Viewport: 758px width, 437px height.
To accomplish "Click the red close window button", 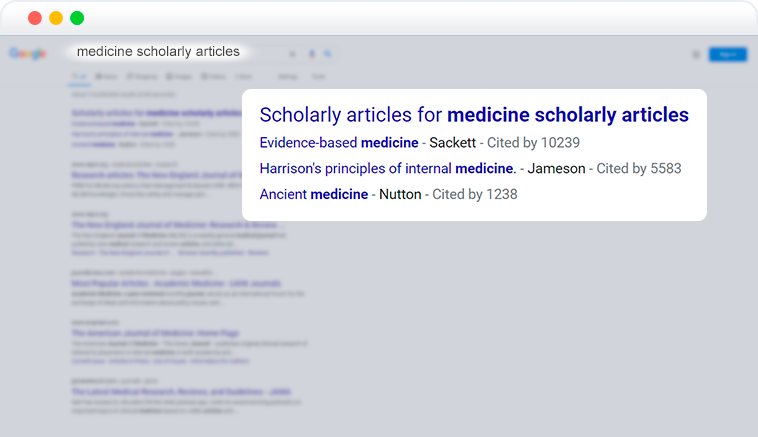I will pos(35,18).
